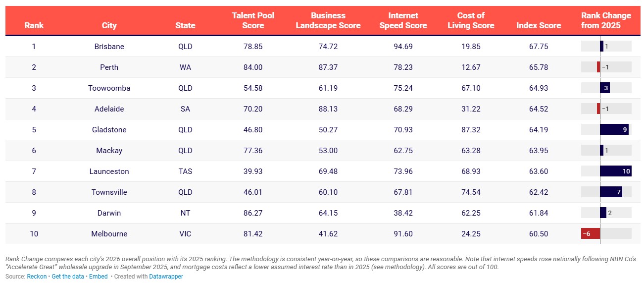Follow the Datawrapper link
This screenshot has height=283, width=644.
tap(166, 277)
